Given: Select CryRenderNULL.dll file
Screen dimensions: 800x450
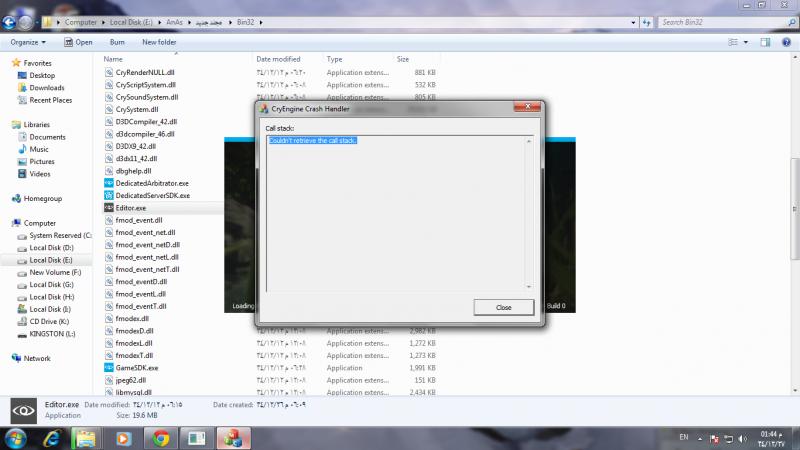Looking at the screenshot, I should (145, 72).
